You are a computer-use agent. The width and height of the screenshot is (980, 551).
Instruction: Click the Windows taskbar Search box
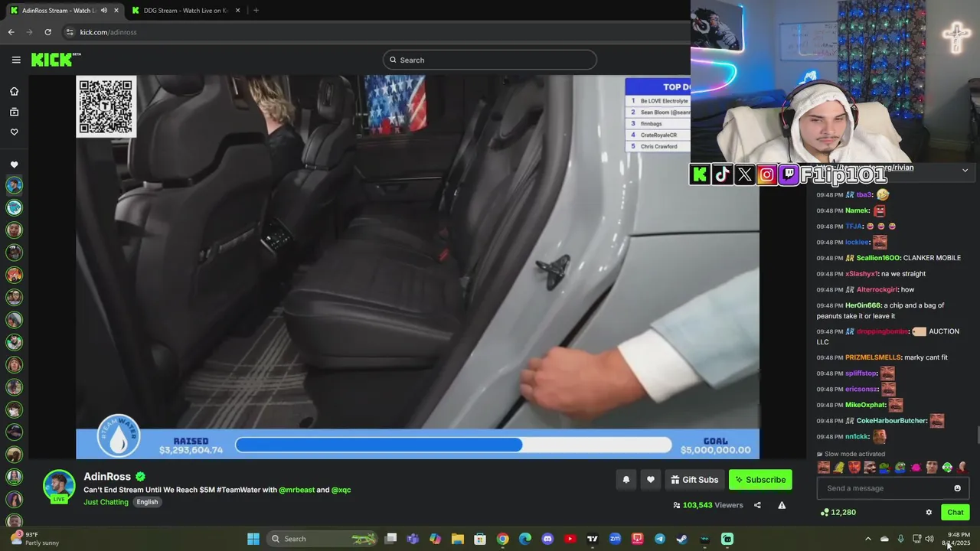click(x=322, y=539)
